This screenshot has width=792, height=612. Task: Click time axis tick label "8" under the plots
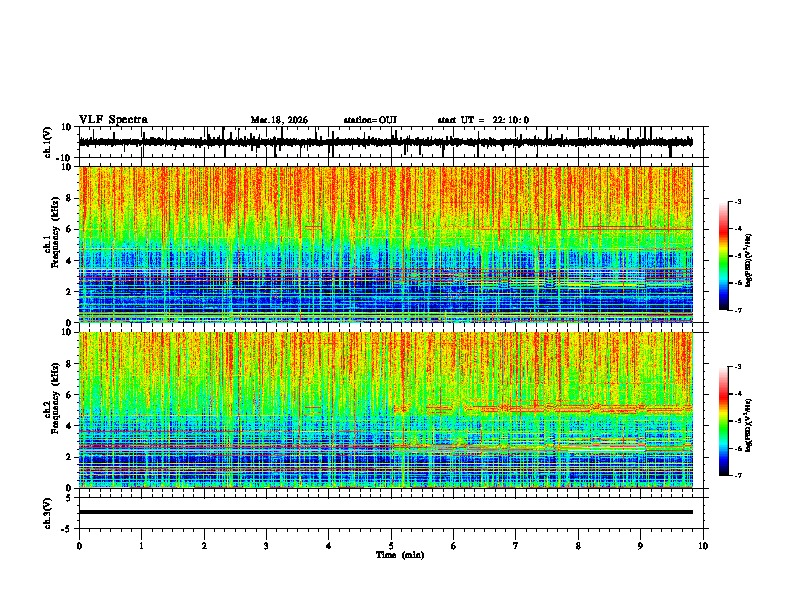point(578,546)
